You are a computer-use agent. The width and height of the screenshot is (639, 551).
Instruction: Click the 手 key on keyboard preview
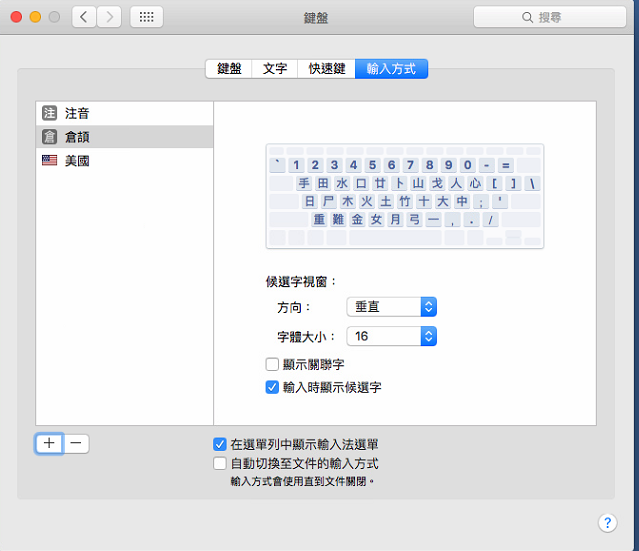point(304,183)
